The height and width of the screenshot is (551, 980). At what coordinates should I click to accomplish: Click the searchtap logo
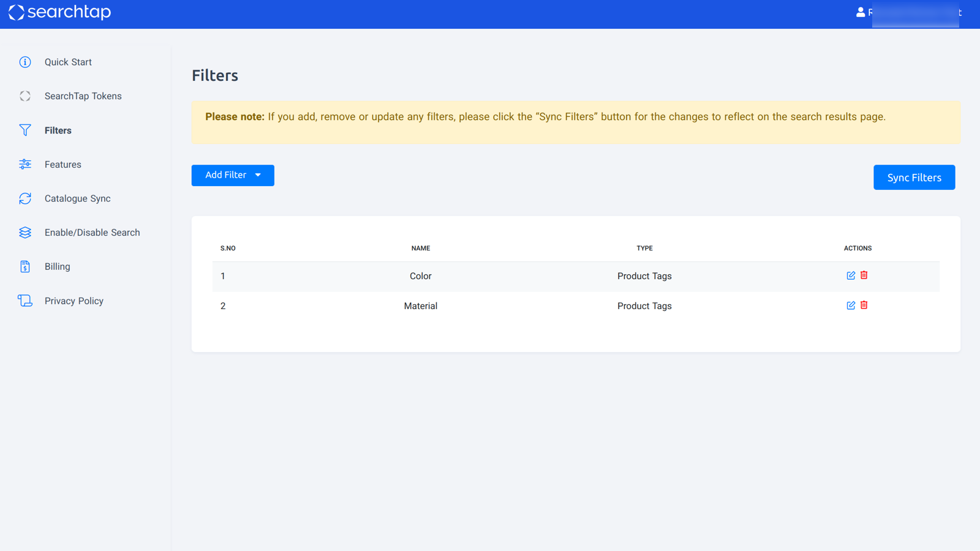(x=59, y=12)
